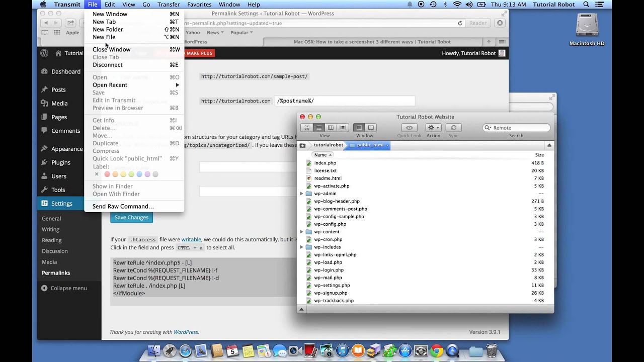The width and height of the screenshot is (644, 362).
Task: Collapse the WordPress admin menu
Action: 64,288
